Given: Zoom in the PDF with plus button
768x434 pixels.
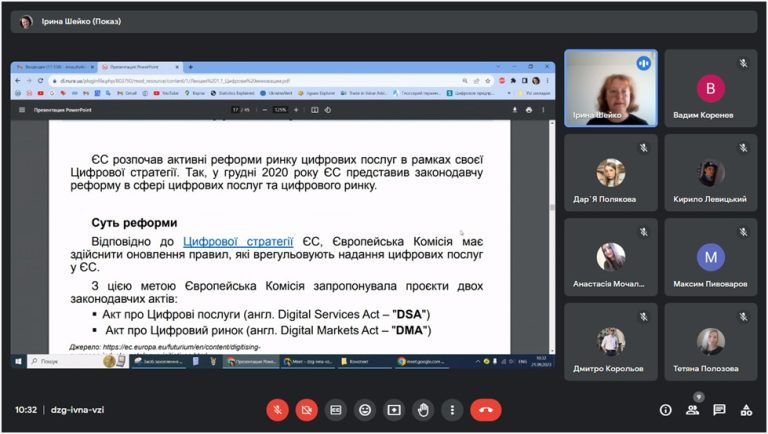Looking at the screenshot, I should [296, 110].
